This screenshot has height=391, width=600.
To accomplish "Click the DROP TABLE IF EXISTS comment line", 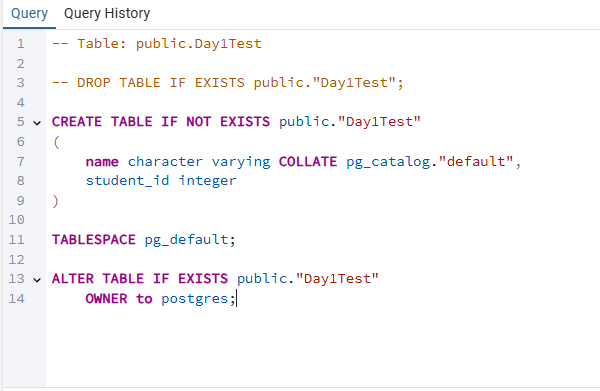I will pyautogui.click(x=228, y=83).
